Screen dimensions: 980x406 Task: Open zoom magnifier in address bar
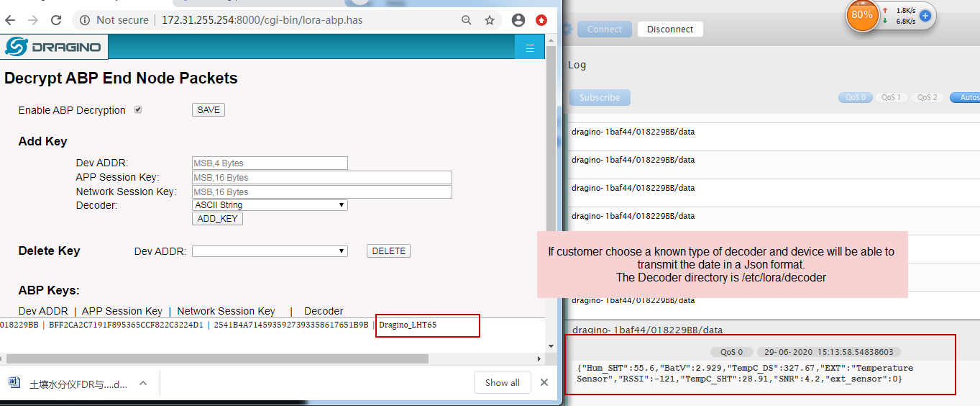click(x=467, y=20)
